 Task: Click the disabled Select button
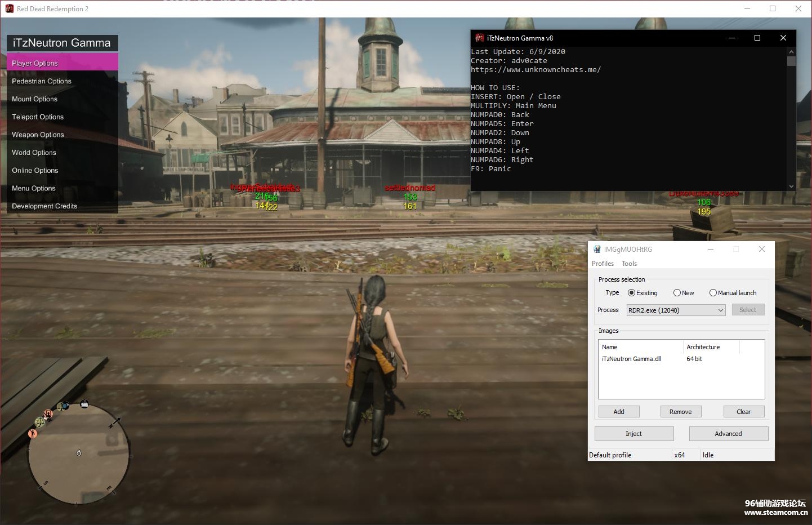click(x=748, y=310)
